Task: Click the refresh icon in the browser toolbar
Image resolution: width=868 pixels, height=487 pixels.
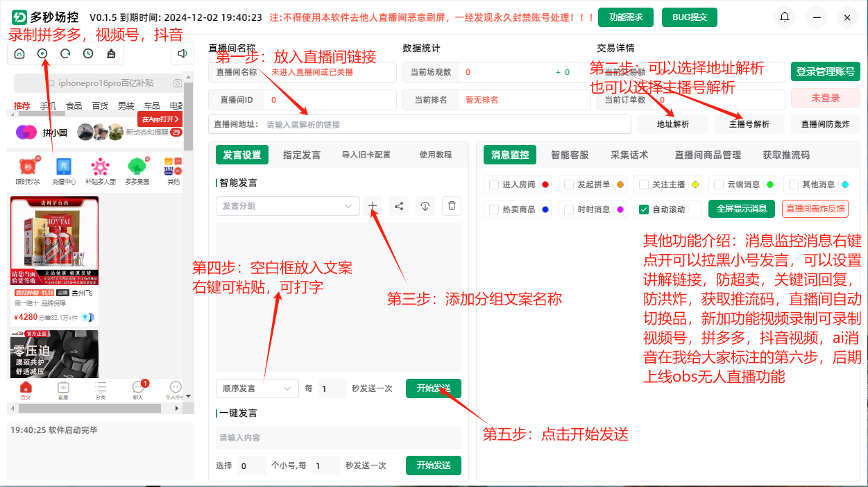Action: pos(65,53)
